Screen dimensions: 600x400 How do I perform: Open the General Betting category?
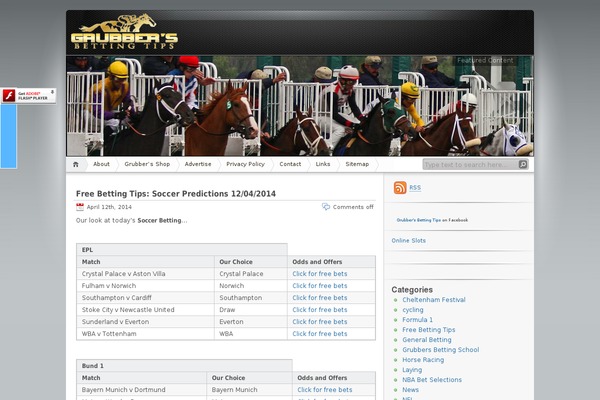coord(427,340)
